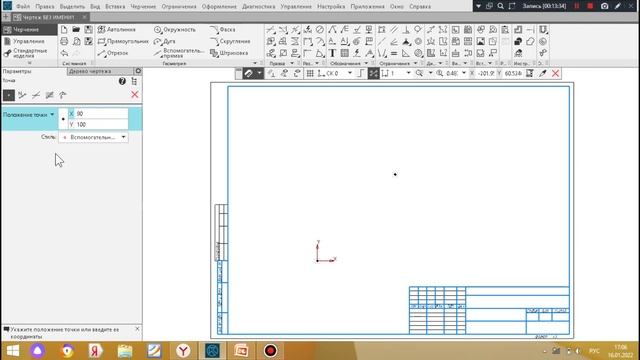Click the camera screenshot icon
640x360 pixels.
(604, 6)
